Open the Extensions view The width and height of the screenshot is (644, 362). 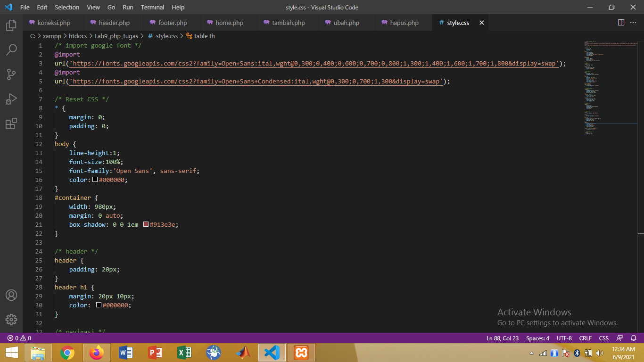(11, 123)
